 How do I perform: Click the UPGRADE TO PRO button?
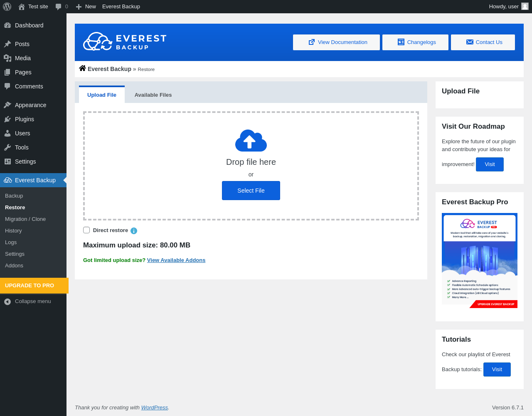[x=34, y=286]
